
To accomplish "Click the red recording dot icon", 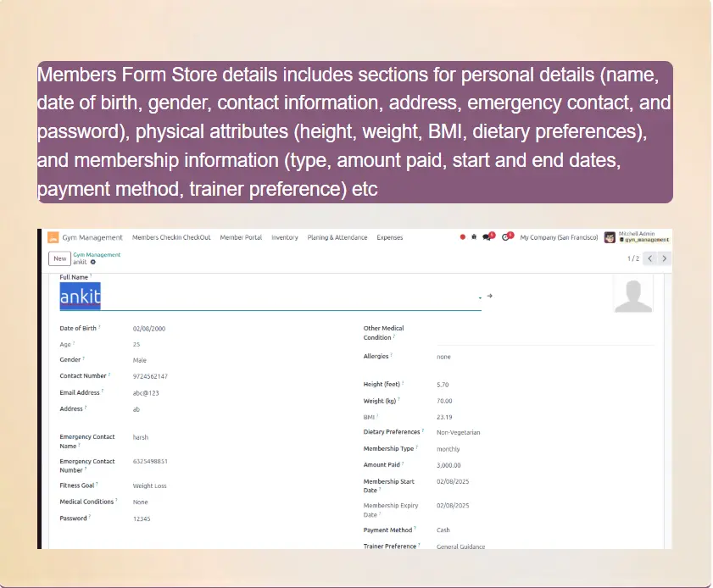I will tap(462, 238).
